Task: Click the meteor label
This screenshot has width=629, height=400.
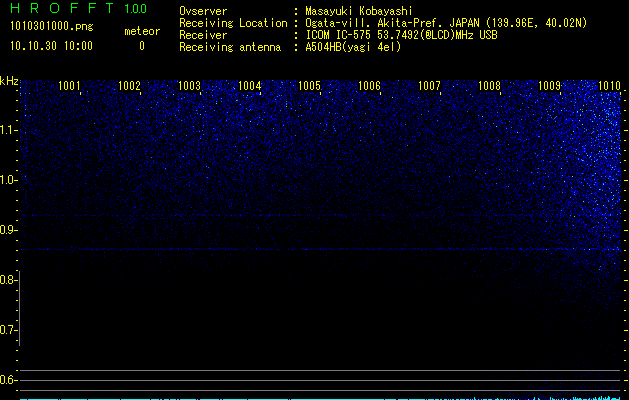Action: (x=142, y=31)
